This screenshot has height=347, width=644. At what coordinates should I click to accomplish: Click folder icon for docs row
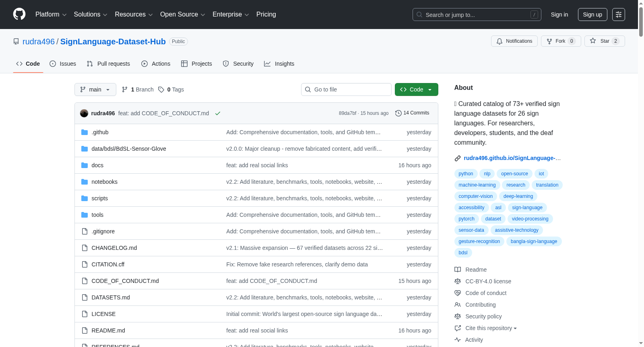85,165
